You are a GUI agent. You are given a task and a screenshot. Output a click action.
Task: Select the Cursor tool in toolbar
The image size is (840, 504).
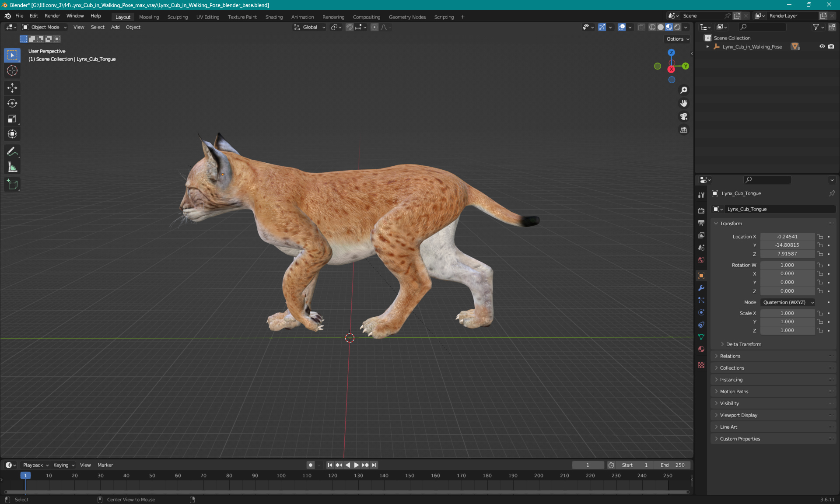click(12, 70)
